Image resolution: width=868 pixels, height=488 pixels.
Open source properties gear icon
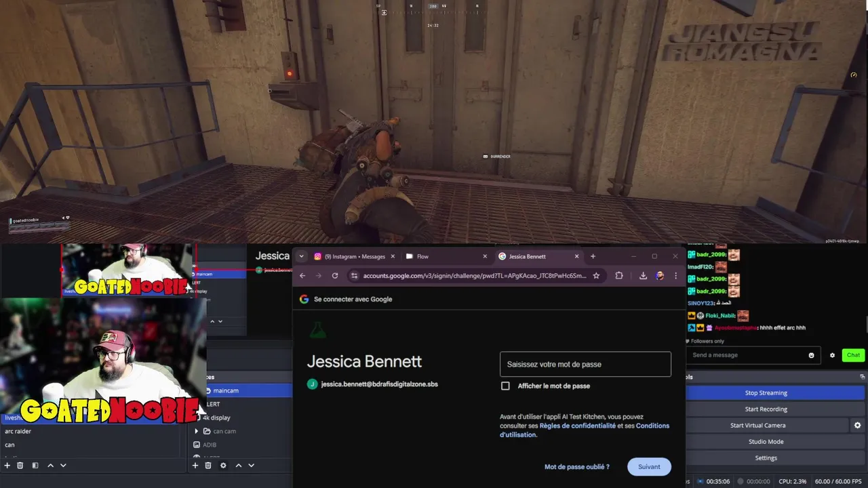(223, 466)
